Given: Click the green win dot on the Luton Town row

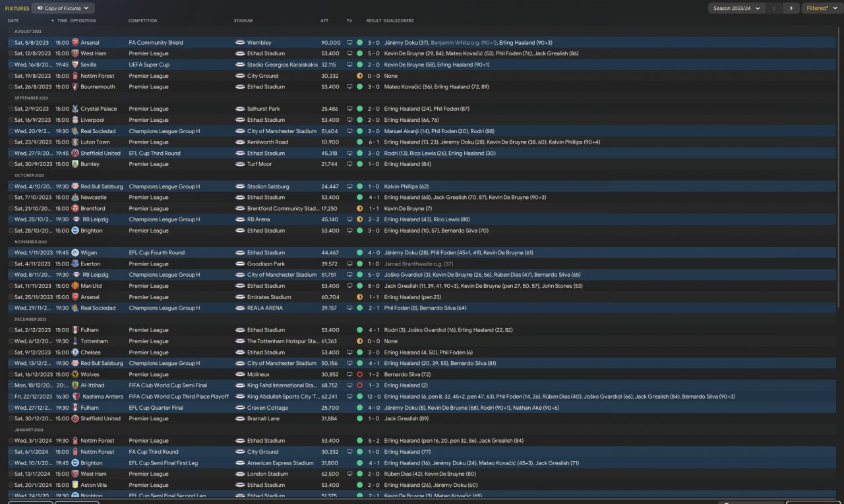Looking at the screenshot, I should (x=359, y=142).
